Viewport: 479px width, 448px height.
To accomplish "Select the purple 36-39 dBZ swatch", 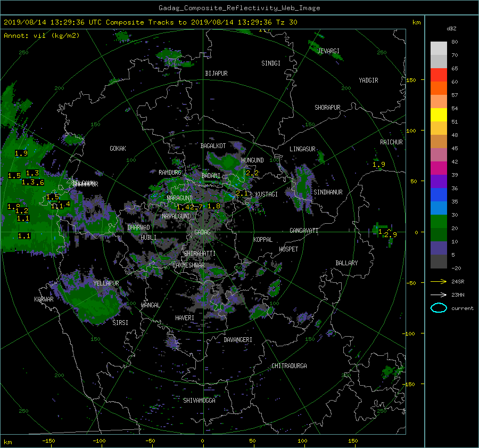I will [x=439, y=181].
